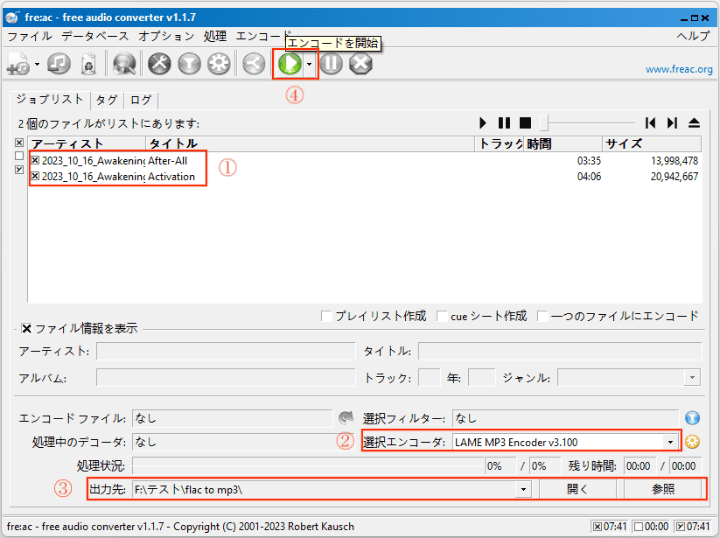This screenshot has width=720, height=538.
Task: Click the 参照 browse button
Action: [x=663, y=489]
